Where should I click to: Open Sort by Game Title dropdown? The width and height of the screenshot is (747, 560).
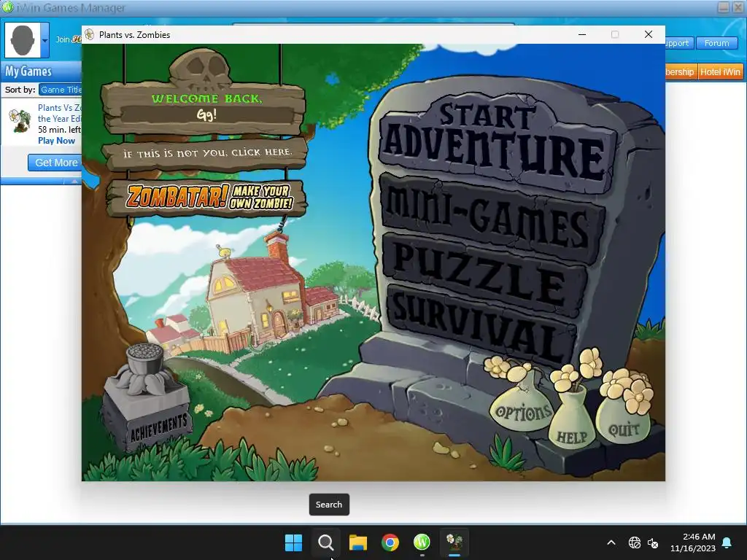coord(61,90)
